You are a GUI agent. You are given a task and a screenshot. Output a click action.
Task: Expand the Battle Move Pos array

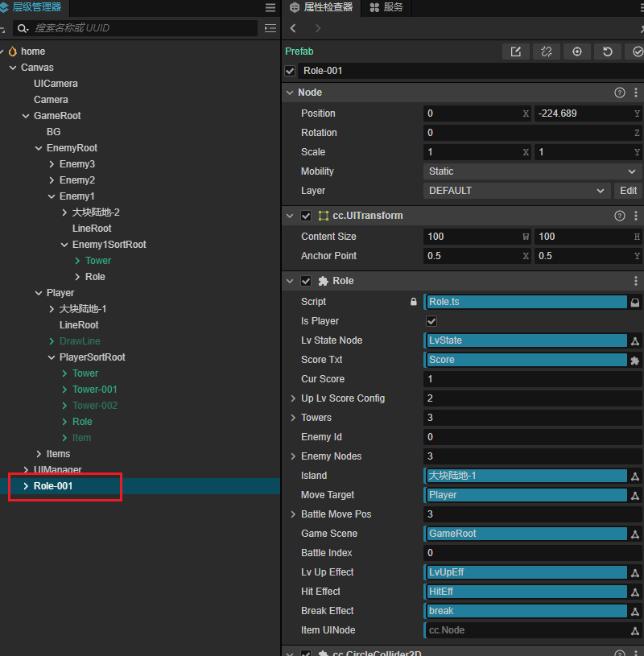point(293,514)
